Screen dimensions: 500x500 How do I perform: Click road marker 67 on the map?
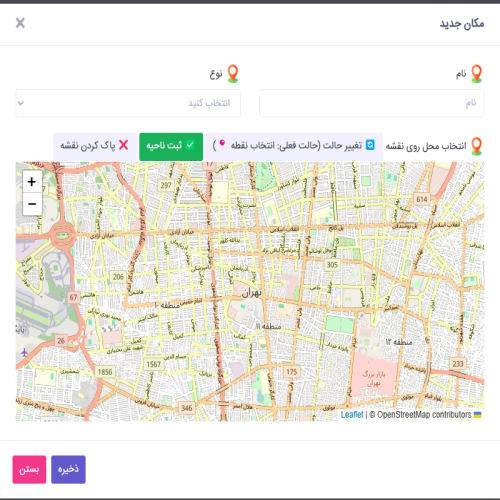74,297
